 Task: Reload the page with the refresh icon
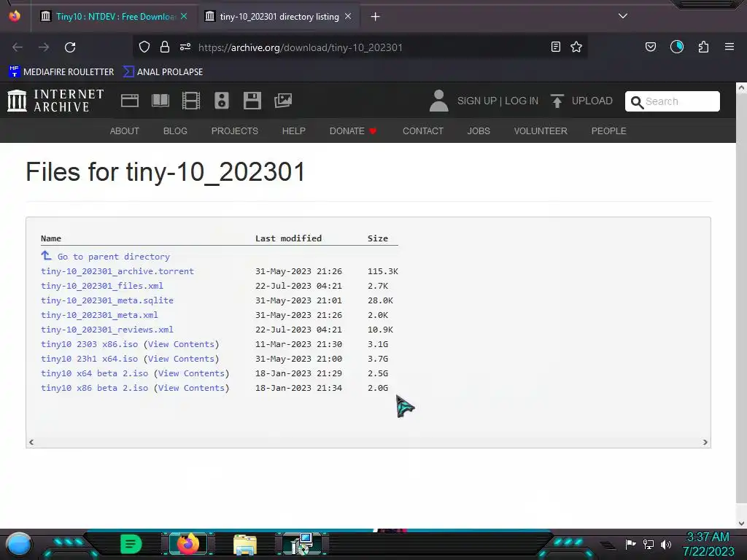(70, 47)
